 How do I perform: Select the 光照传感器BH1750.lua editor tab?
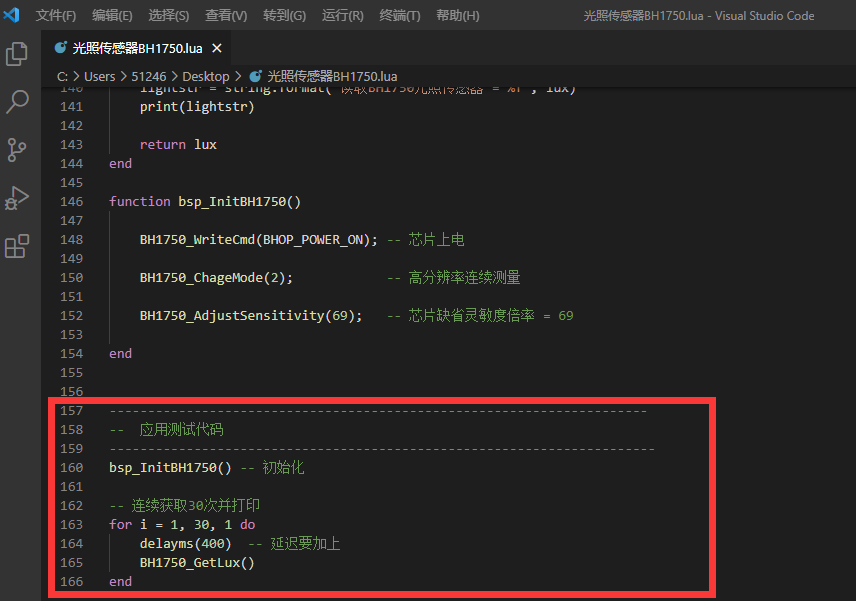click(136, 49)
